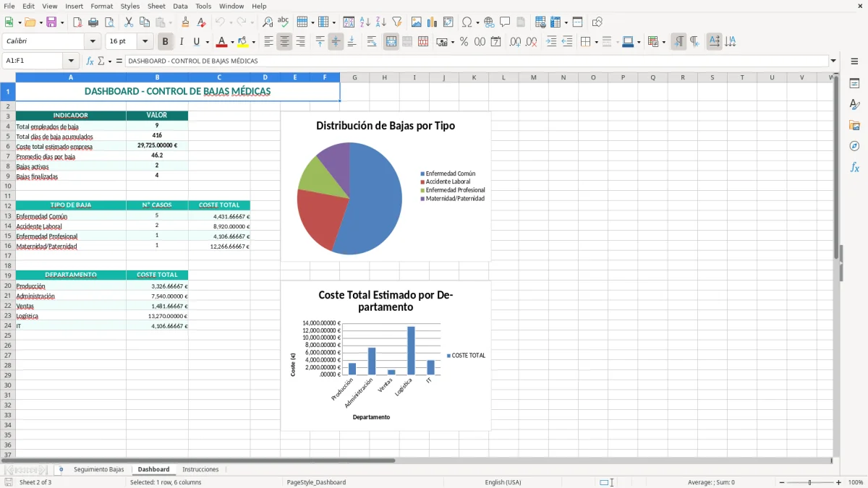Activate Clone Formatting paintbrush
Image resolution: width=868 pixels, height=488 pixels.
pos(186,22)
